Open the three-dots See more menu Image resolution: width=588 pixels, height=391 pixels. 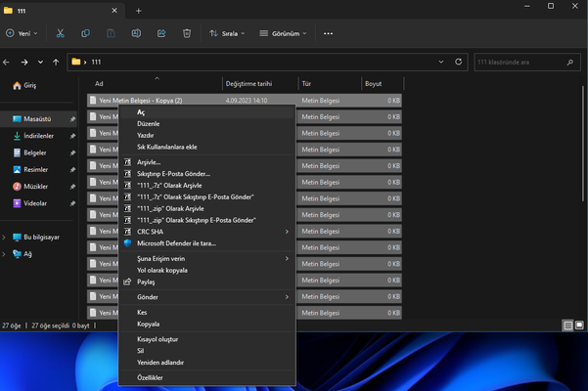coord(328,33)
